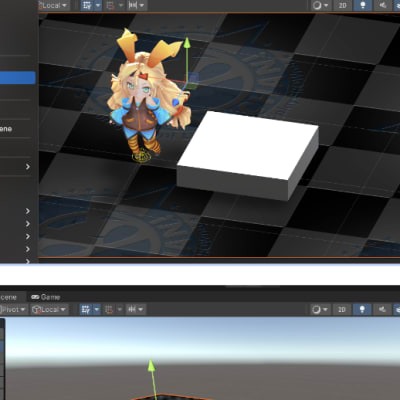Toggle grid visibility icon in upper Scene view toolbar

point(87,5)
